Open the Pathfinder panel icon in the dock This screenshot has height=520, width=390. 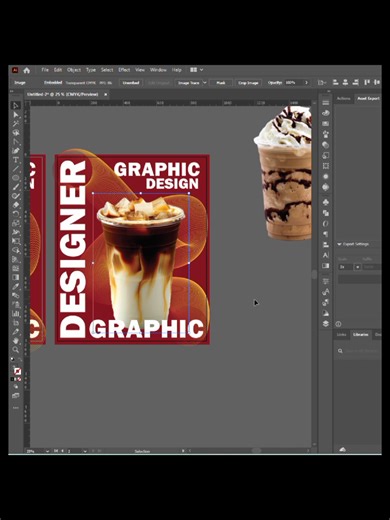click(326, 213)
